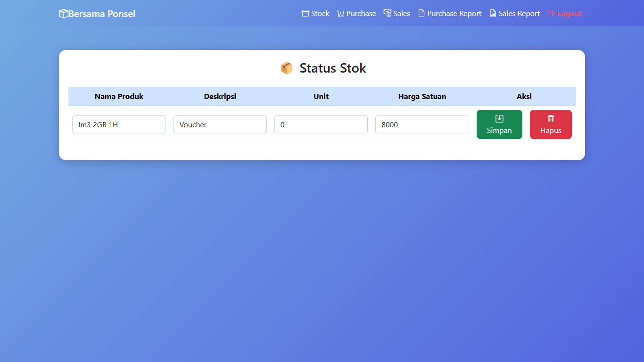Click the Nama Produk column header

[119, 96]
